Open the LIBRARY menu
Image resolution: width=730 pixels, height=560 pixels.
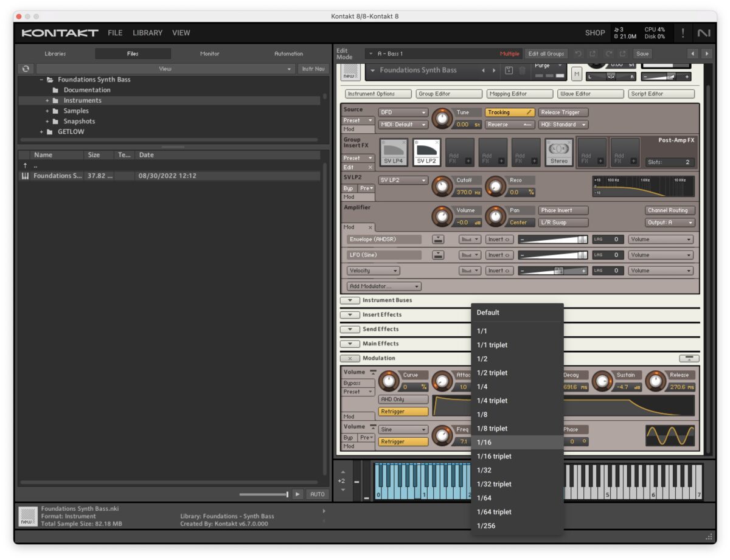[147, 33]
